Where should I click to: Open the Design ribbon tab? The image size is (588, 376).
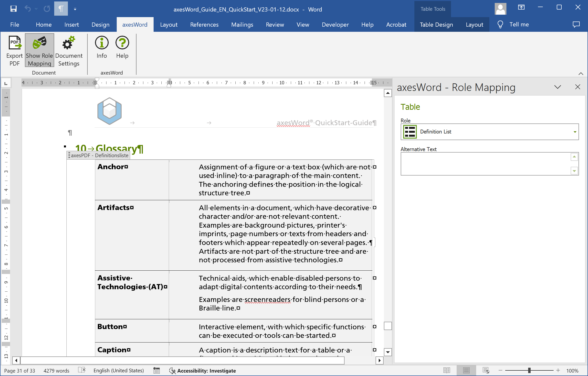coord(100,25)
